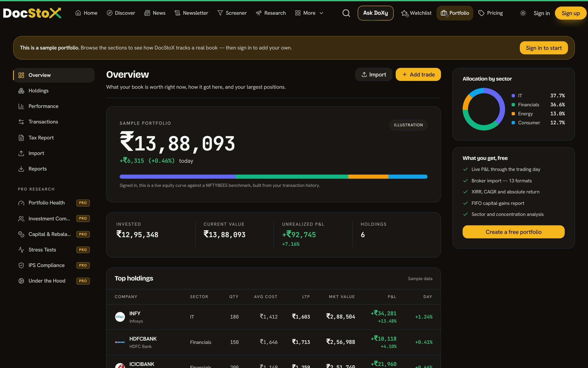
Task: Click Sign in to start button
Action: (543, 48)
